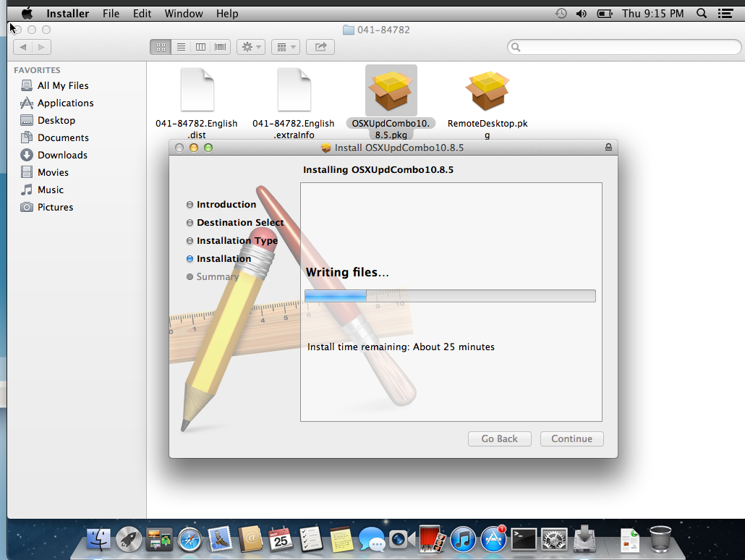Open the File menu
The image size is (745, 560).
click(111, 13)
